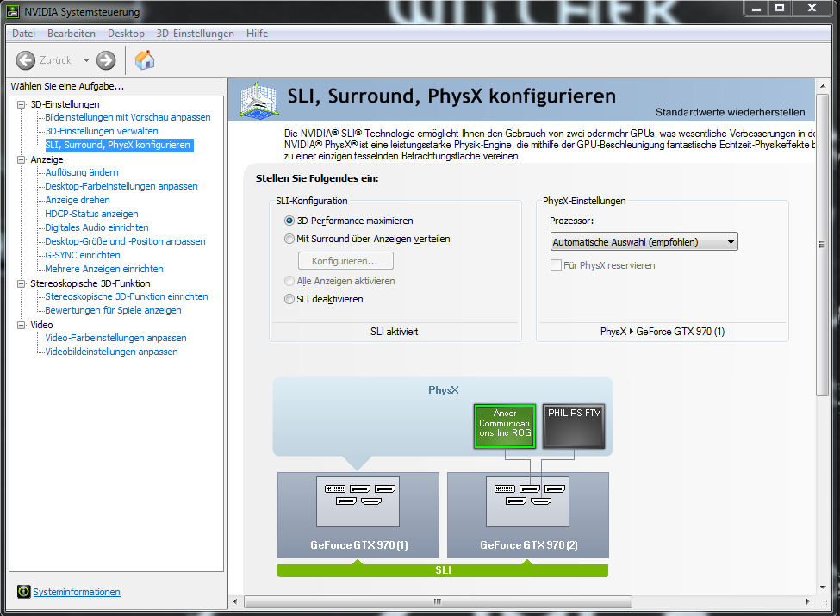Click the SLI aktiviert status text
This screenshot has height=616, width=840.
click(x=395, y=332)
